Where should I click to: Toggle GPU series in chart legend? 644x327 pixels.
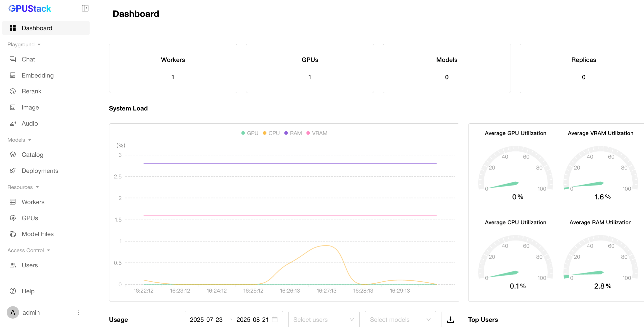249,133
